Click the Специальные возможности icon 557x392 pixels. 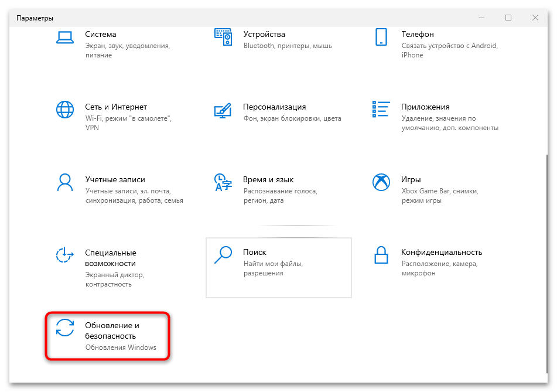65,255
